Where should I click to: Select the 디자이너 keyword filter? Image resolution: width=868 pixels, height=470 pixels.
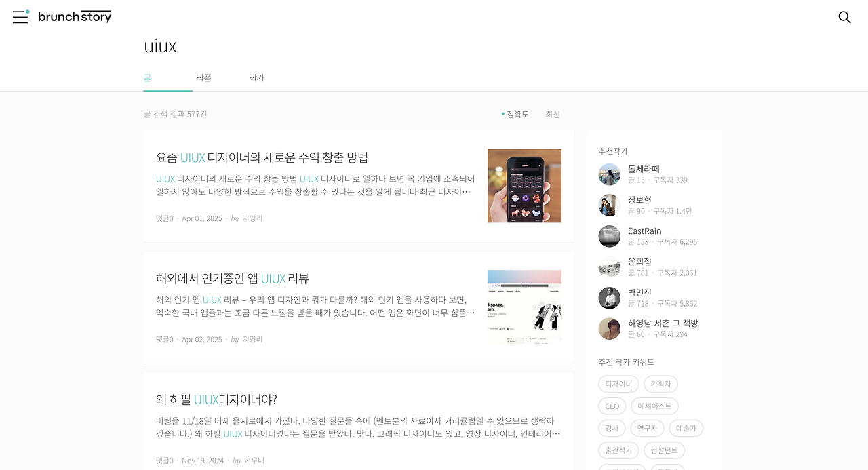pyautogui.click(x=618, y=383)
